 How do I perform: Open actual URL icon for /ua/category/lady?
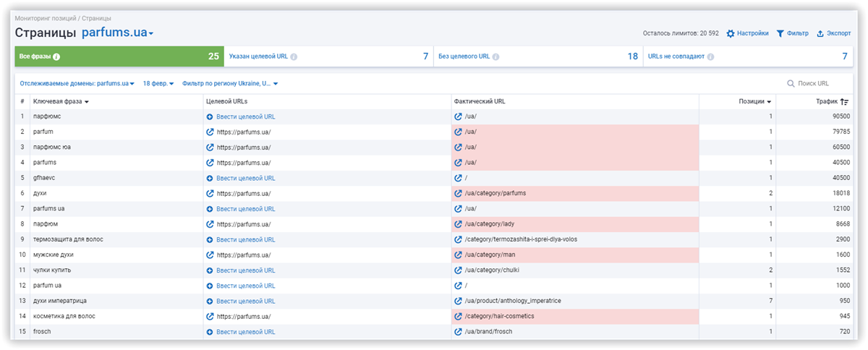[x=458, y=224]
